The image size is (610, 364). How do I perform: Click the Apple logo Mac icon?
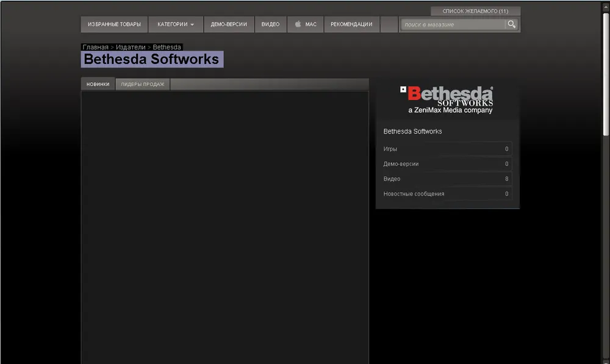[298, 24]
